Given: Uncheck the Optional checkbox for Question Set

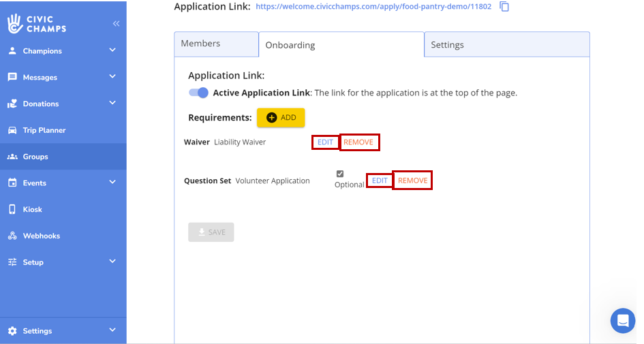Looking at the screenshot, I should pos(340,174).
